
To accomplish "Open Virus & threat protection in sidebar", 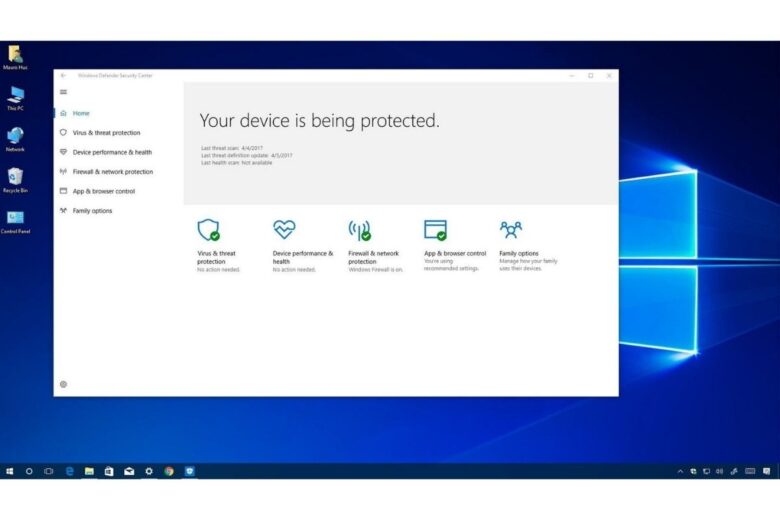I will pos(106,133).
